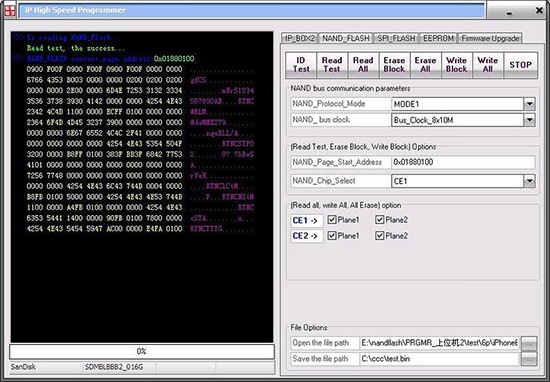The width and height of the screenshot is (550, 382).
Task: Click the CE2 -> label
Action: click(x=307, y=236)
